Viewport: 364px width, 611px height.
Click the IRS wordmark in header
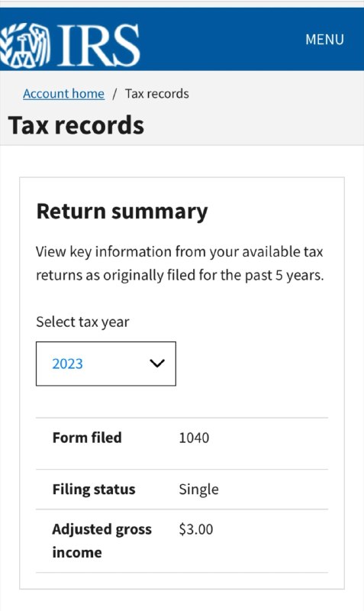click(x=98, y=45)
